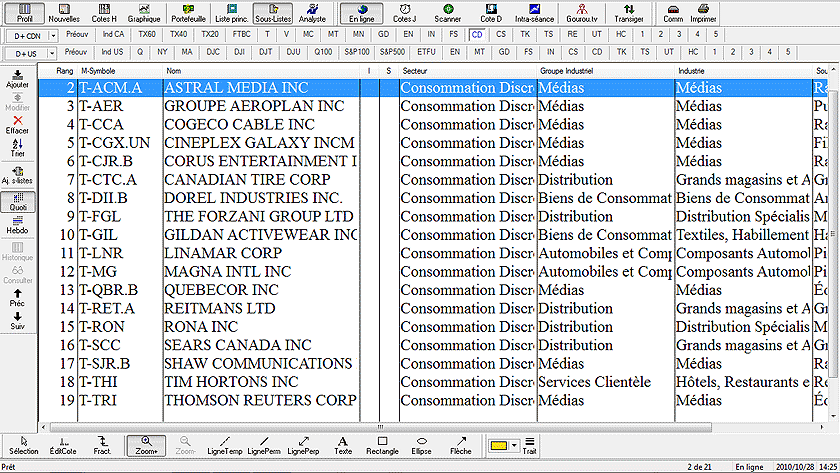
Task: Open the Portefeuille icon
Action: pyautogui.click(x=188, y=13)
